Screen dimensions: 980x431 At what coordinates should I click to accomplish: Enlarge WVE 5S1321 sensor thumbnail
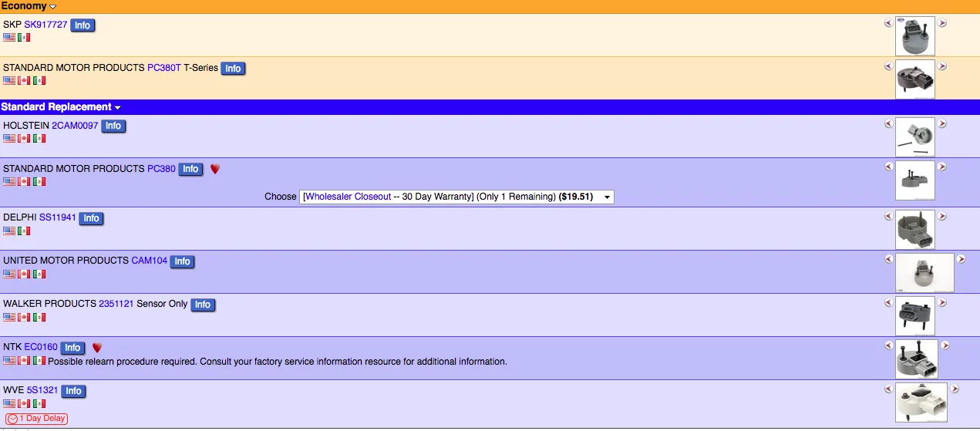click(x=921, y=402)
